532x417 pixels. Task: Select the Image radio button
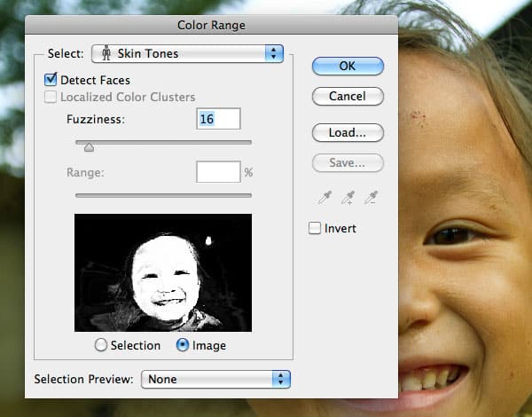(183, 345)
